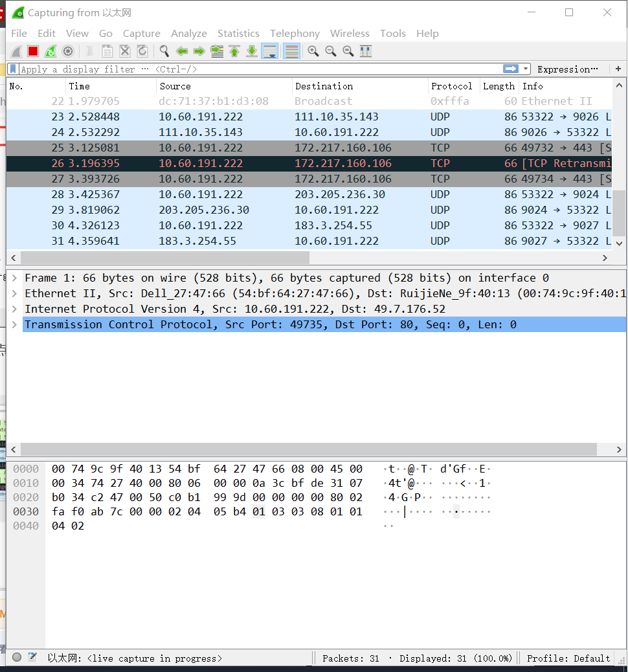
Task: Select packet 23 to 111.10.35.143
Action: 309,117
